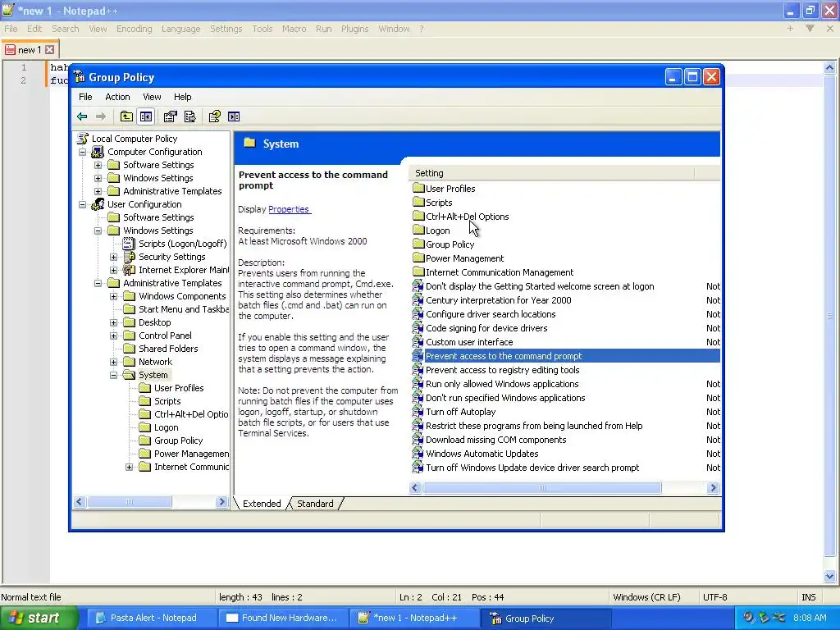
Task: Click the Back arrow in Group Policy toolbar
Action: [x=82, y=116]
